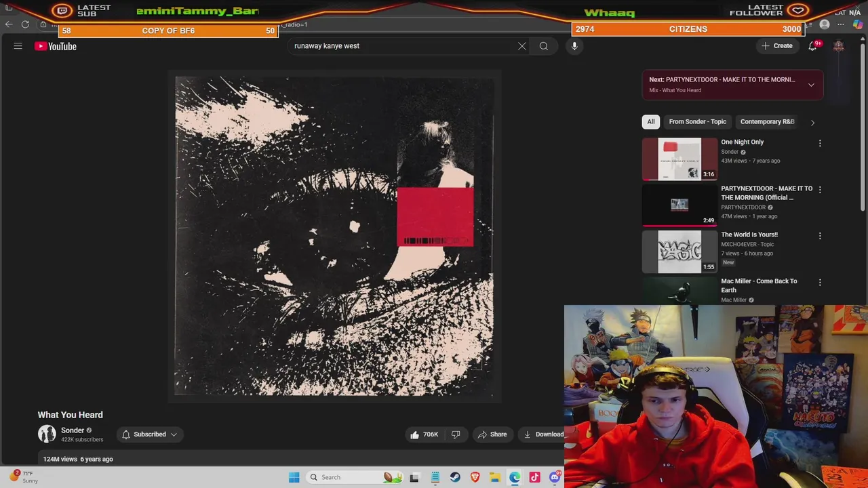Viewport: 868px width, 488px height.
Task: Select the Contemporary R&B chip
Action: pyautogui.click(x=767, y=122)
